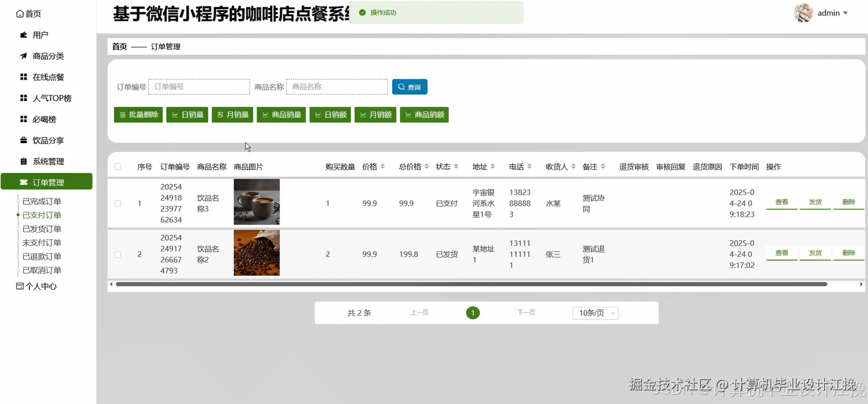The image size is (868, 404).
Task: Select 已支付订单 submenu item
Action: tap(41, 215)
